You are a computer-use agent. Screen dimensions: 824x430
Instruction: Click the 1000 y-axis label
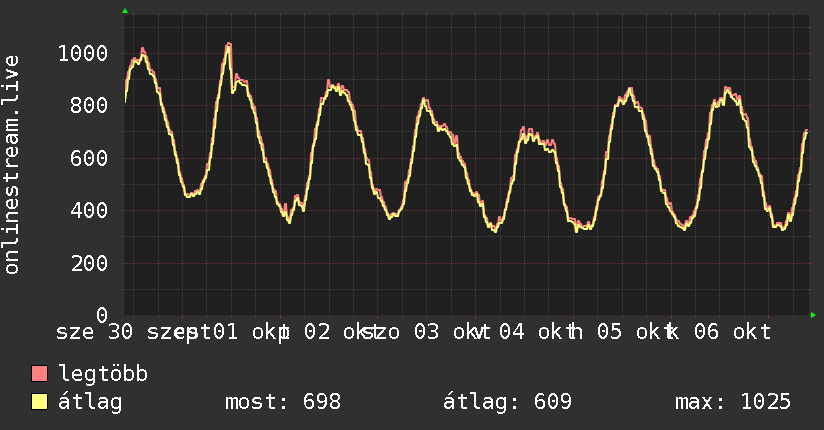point(83,54)
